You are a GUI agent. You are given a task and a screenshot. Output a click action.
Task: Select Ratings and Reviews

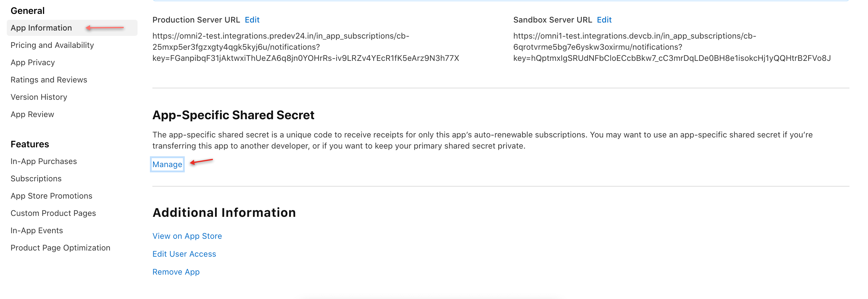click(49, 80)
